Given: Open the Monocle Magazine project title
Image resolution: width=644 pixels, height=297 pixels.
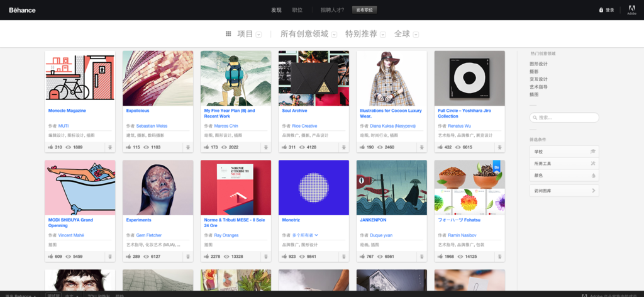Looking at the screenshot, I should pyautogui.click(x=67, y=111).
